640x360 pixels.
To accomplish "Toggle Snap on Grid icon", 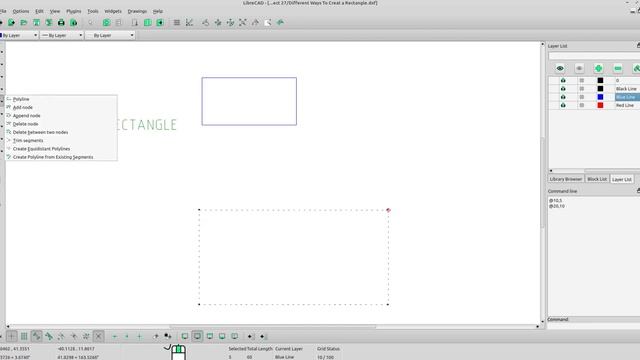I will point(24,336).
